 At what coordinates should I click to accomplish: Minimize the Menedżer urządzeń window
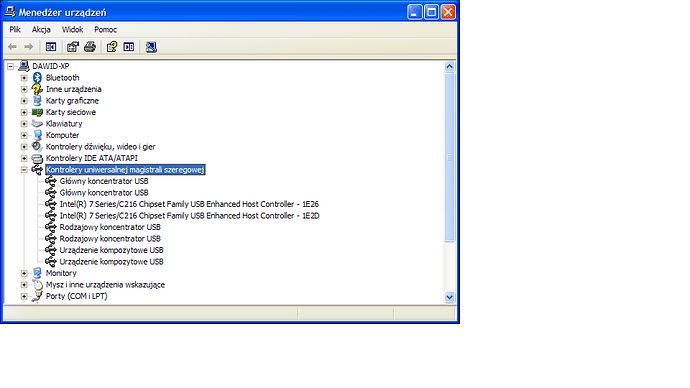[x=415, y=12]
